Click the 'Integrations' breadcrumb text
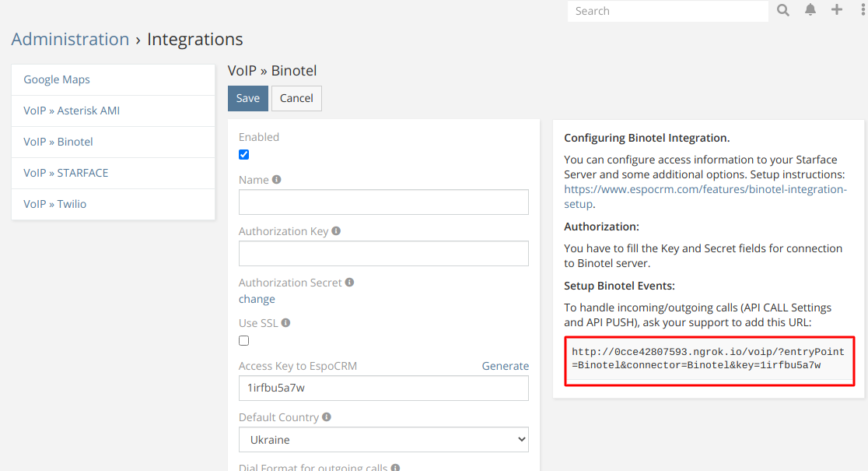Viewport: 868px width, 471px height. (x=195, y=40)
